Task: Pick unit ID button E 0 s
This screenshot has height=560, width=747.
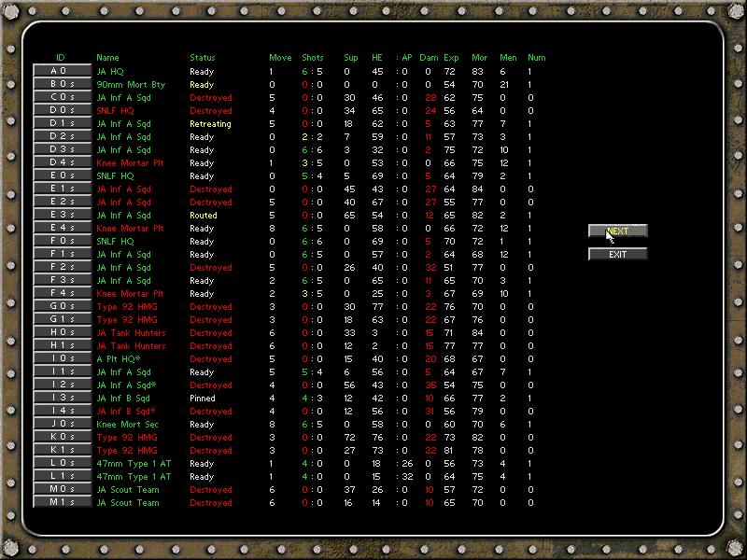Action: click(63, 175)
